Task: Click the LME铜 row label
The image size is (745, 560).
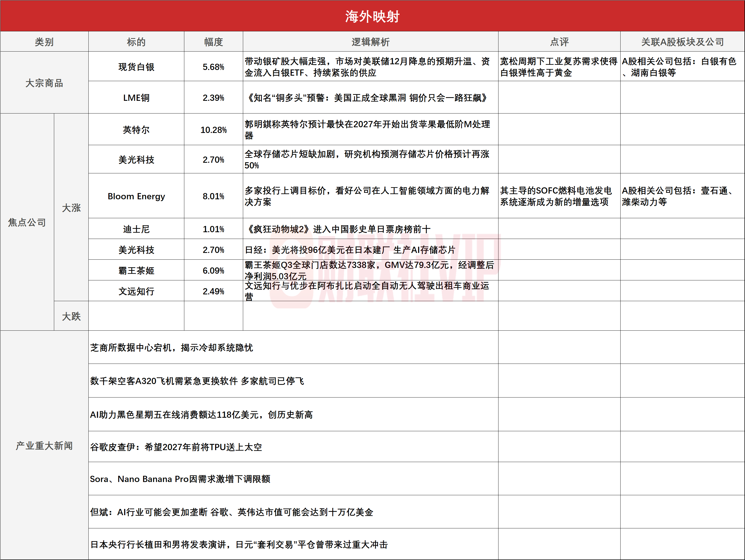Action: [136, 98]
